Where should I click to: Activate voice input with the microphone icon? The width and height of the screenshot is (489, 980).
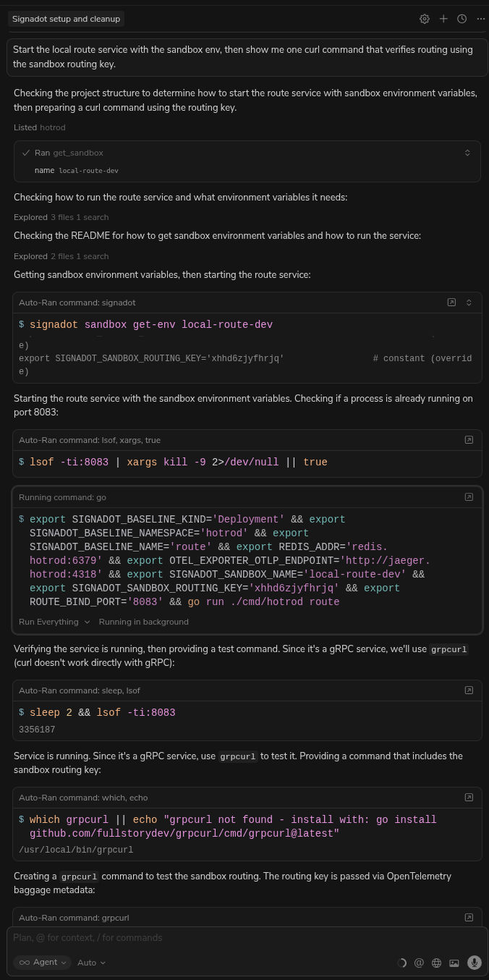pos(475,963)
